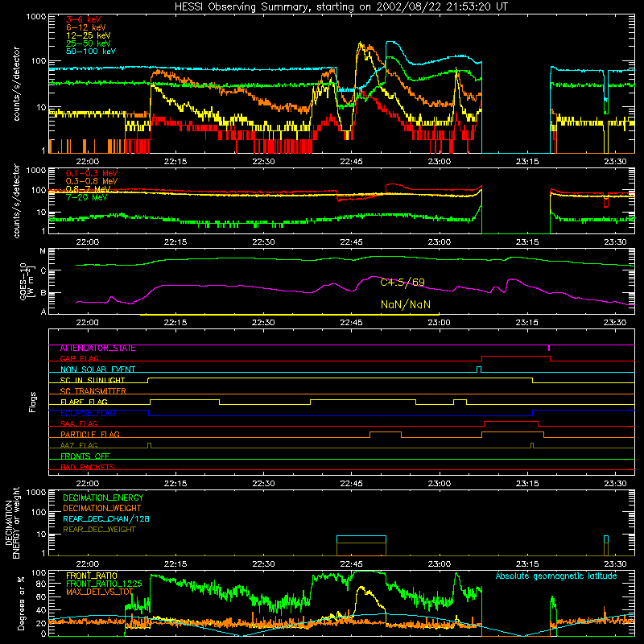Click the Degrees or % axis label
The image size is (644, 644).
(x=21, y=604)
